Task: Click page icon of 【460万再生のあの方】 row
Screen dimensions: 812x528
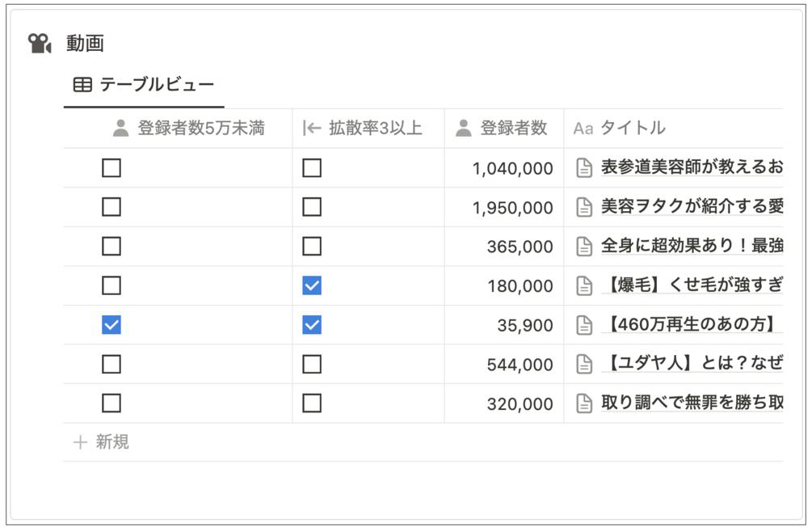Action: (584, 325)
